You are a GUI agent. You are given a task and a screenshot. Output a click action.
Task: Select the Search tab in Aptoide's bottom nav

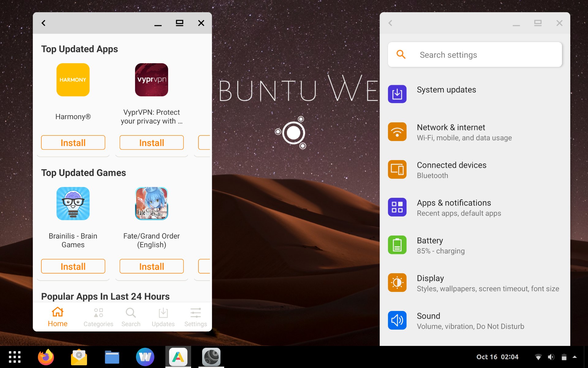131,316
